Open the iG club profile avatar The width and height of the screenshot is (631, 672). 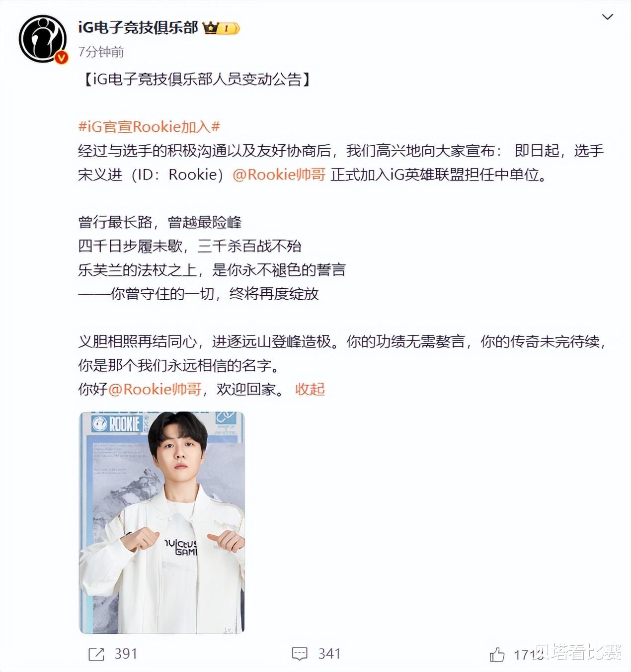point(43,39)
